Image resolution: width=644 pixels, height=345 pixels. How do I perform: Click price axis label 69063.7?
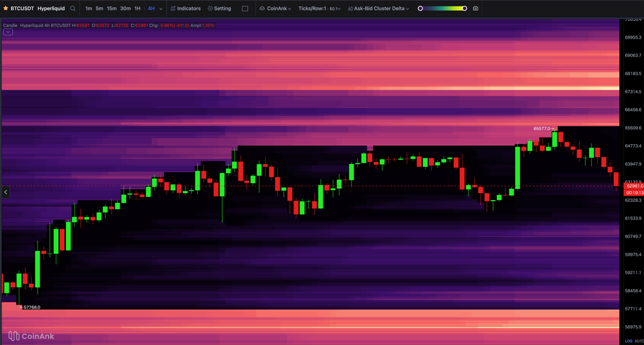point(634,55)
